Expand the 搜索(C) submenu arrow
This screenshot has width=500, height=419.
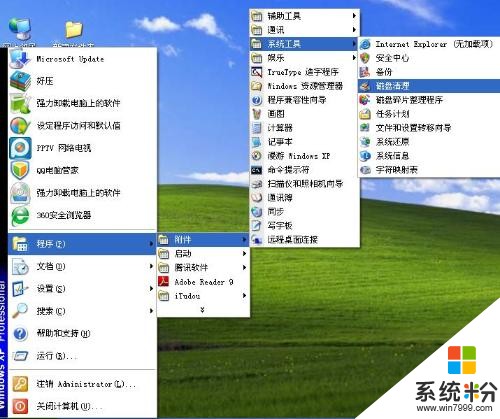click(151, 311)
